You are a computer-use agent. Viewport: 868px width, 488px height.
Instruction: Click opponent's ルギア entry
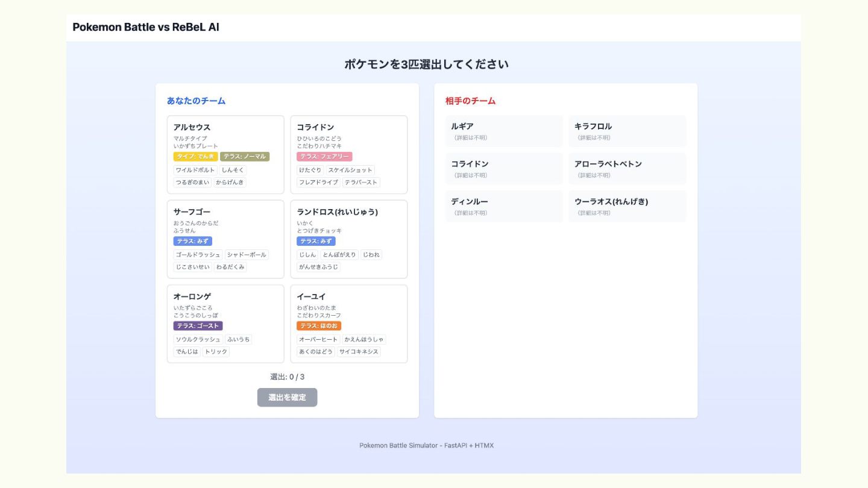tap(504, 131)
